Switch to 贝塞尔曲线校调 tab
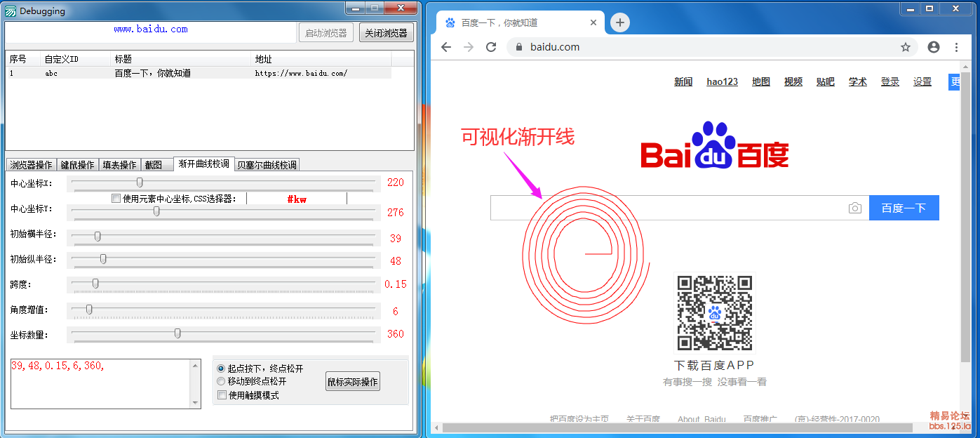The image size is (980, 438). click(x=267, y=165)
